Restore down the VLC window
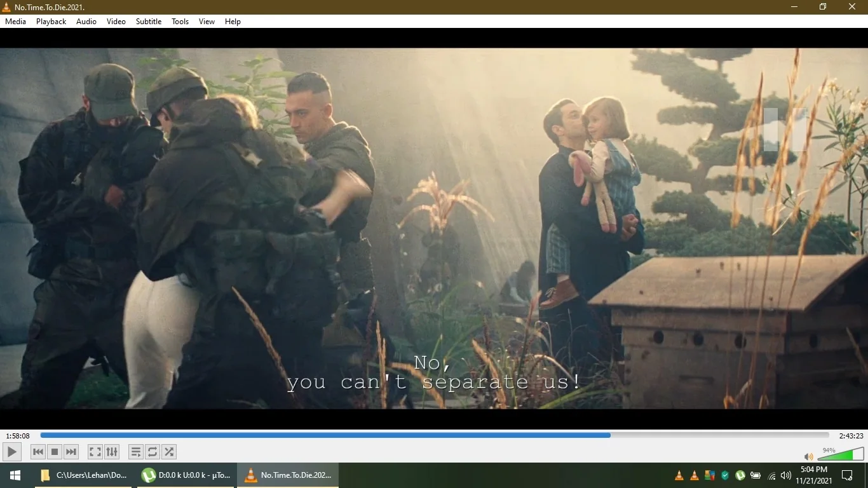 coord(823,7)
